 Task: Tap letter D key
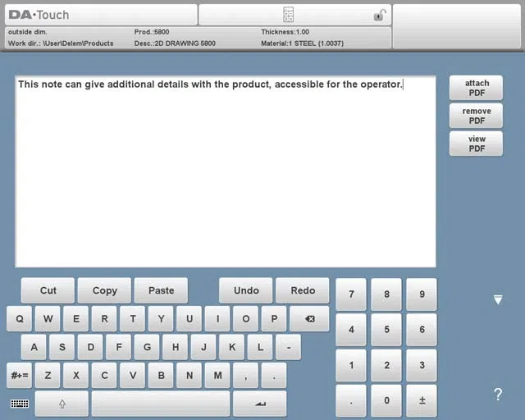(x=90, y=347)
